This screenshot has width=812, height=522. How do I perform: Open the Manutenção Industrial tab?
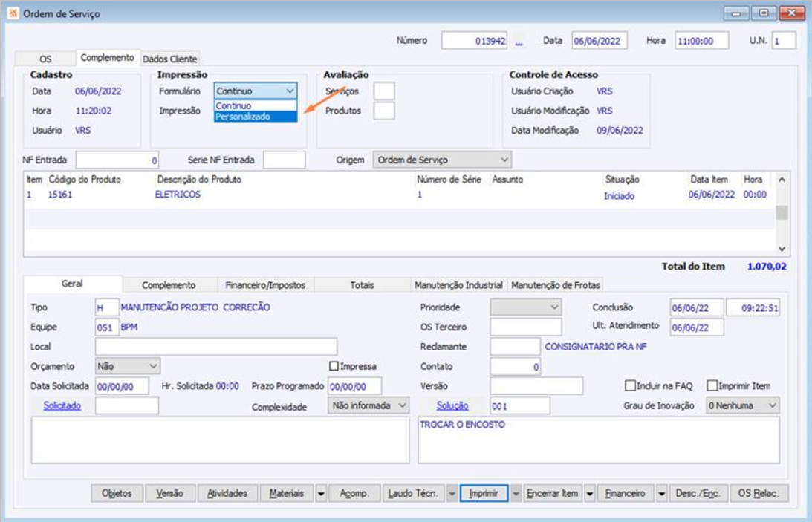pos(458,285)
